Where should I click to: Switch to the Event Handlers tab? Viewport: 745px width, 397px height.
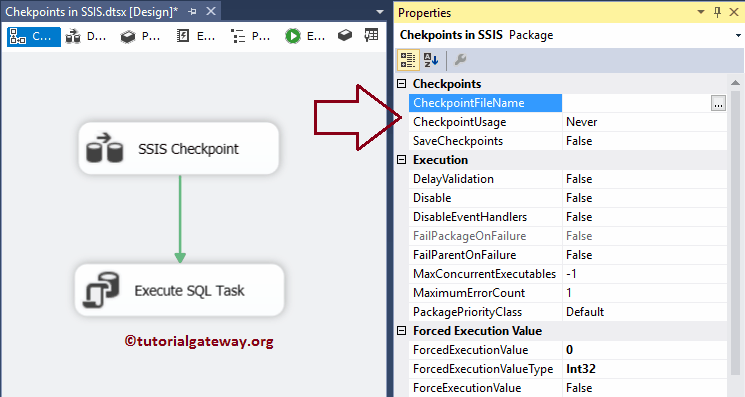(x=195, y=37)
